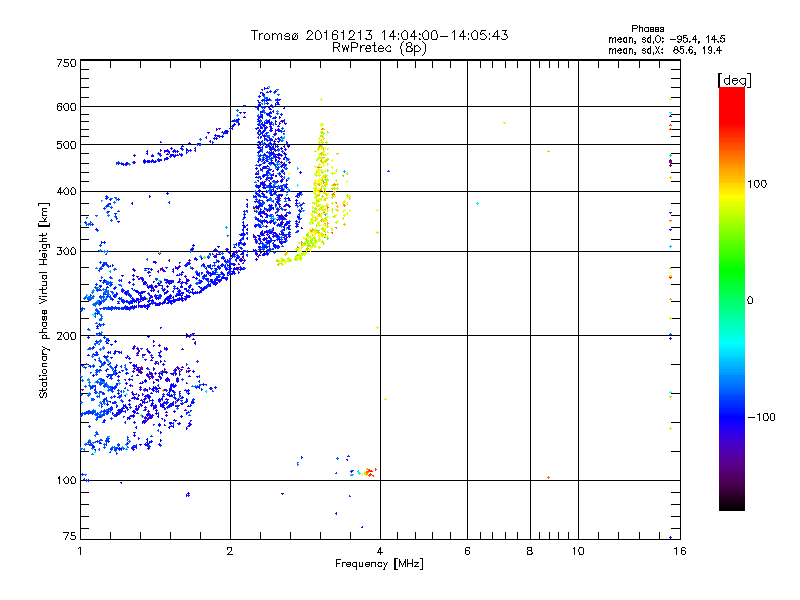Click the x-axis '4' tick label
Image resolution: width=800 pixels, height=600 pixels.
click(x=380, y=551)
